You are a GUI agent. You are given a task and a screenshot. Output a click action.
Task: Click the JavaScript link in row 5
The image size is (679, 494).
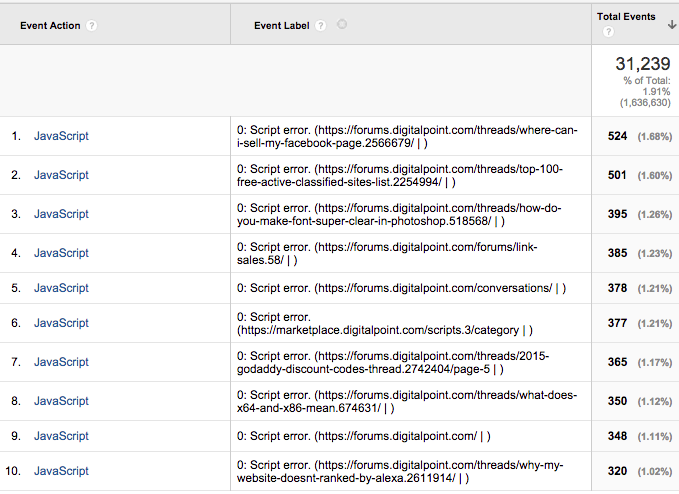coord(61,288)
